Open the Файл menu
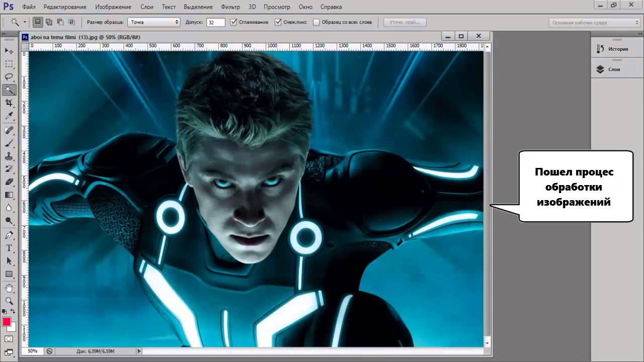This screenshot has height=362, width=644. (29, 7)
